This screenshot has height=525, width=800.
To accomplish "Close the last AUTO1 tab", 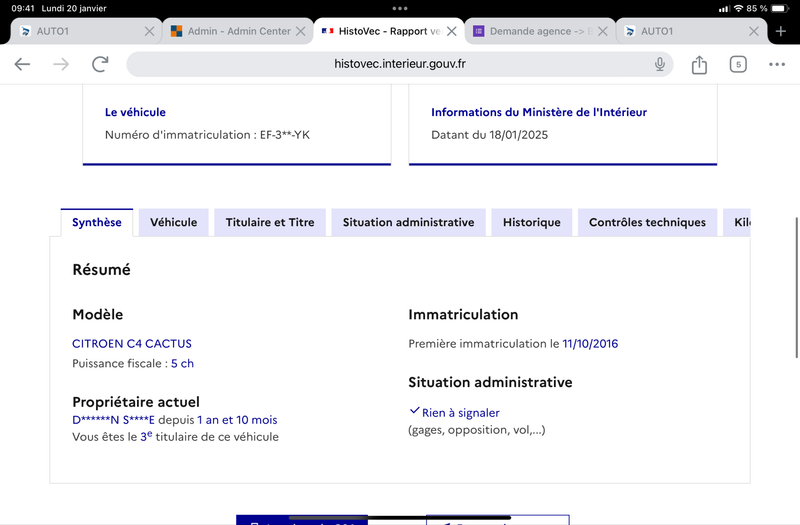I will (x=754, y=32).
